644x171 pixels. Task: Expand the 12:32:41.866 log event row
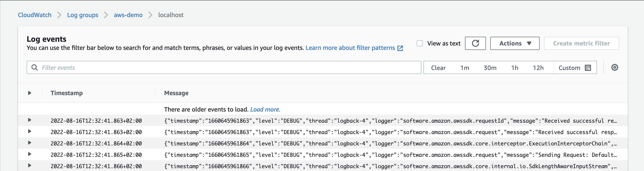click(29, 166)
